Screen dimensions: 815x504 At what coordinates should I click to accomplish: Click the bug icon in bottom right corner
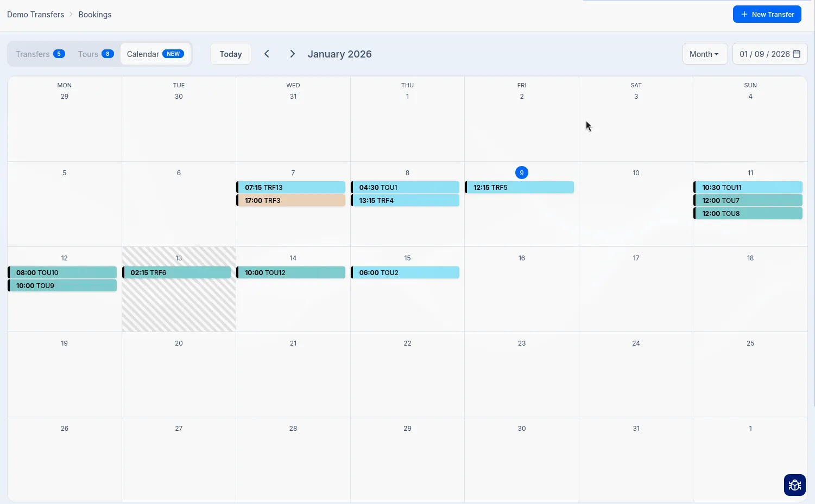794,484
